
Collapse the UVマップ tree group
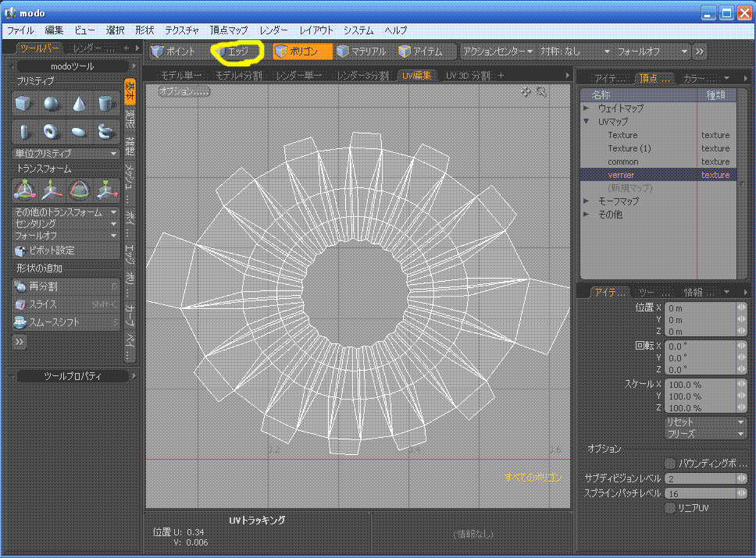[587, 122]
